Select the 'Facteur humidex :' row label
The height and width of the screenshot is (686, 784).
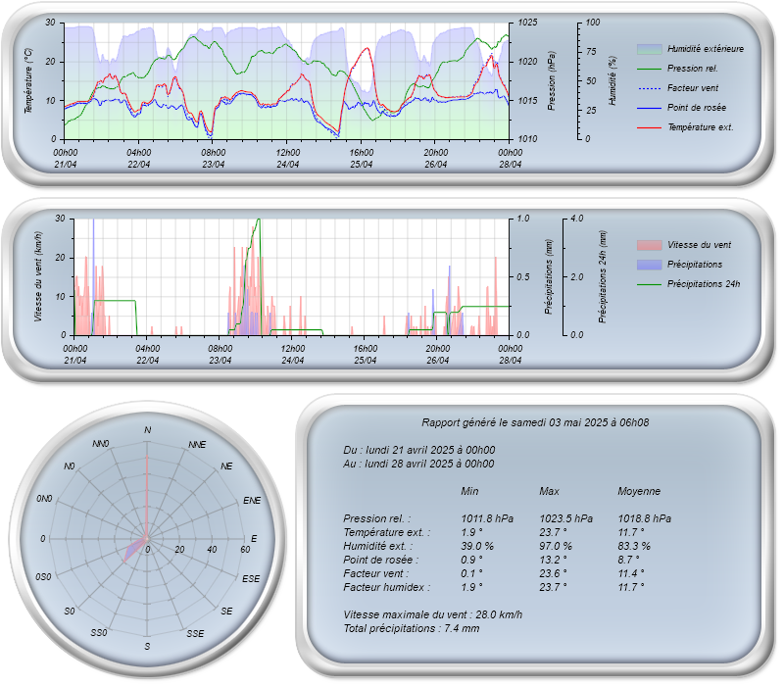point(386,587)
